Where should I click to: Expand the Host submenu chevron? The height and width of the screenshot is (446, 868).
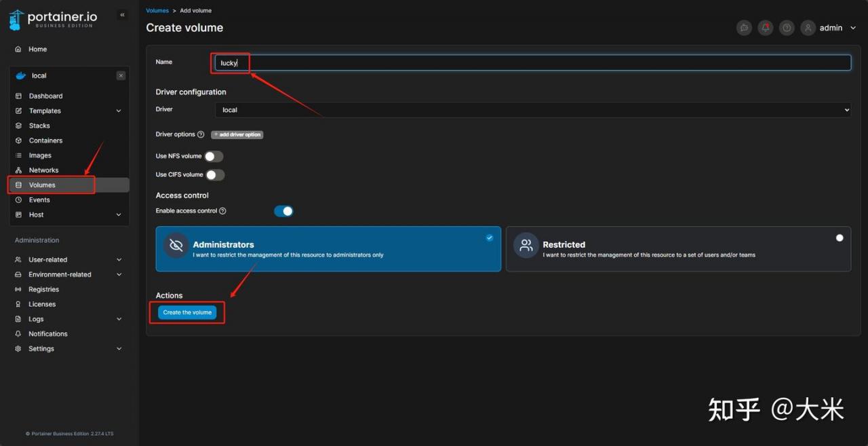[x=119, y=215]
